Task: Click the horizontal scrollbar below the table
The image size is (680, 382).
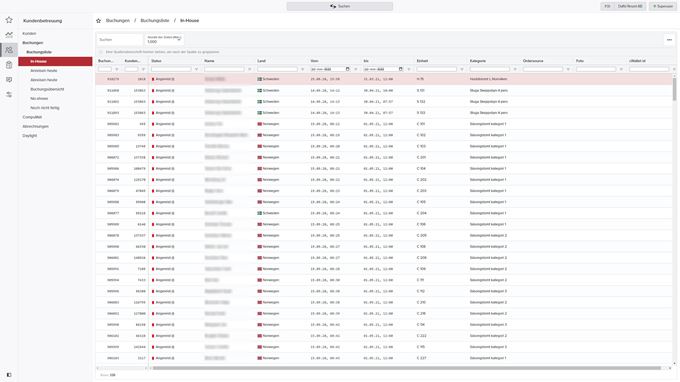Action: [407, 368]
